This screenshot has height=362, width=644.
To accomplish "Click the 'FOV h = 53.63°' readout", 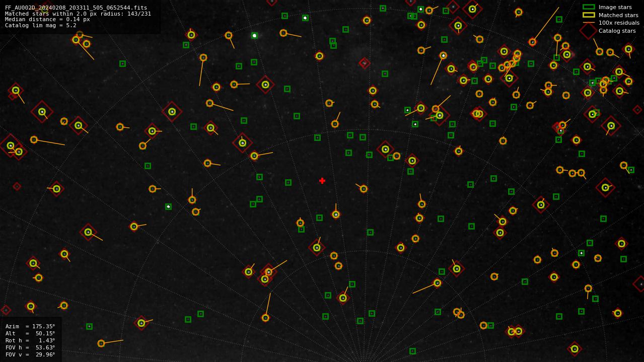I will pyautogui.click(x=30, y=347).
